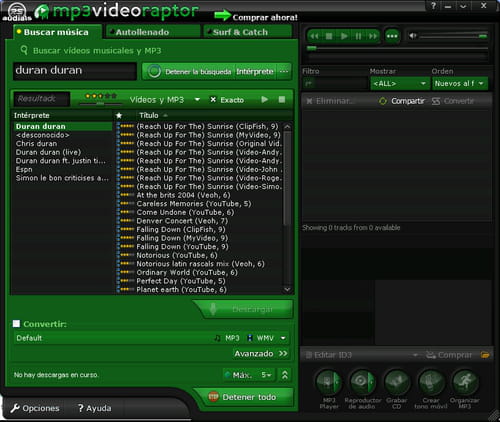Viewport: 500px width, 422px height.
Task: Click the pause button in player
Action: pos(358,36)
